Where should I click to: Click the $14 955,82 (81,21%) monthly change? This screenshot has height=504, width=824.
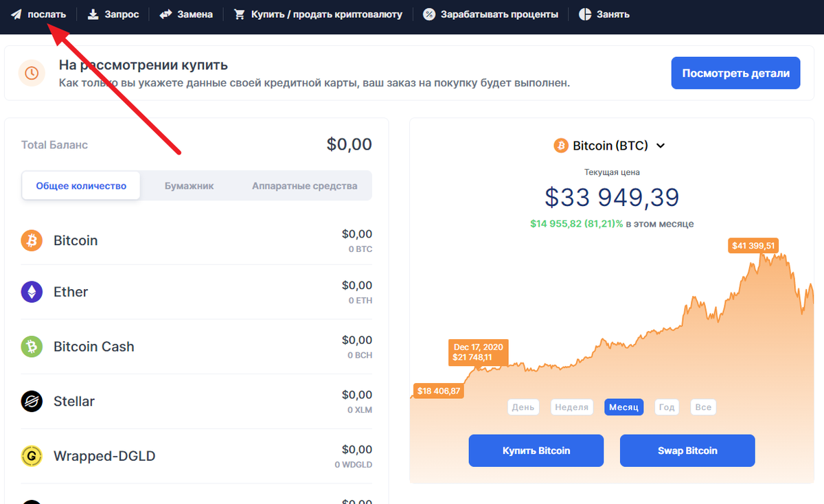[x=577, y=224]
